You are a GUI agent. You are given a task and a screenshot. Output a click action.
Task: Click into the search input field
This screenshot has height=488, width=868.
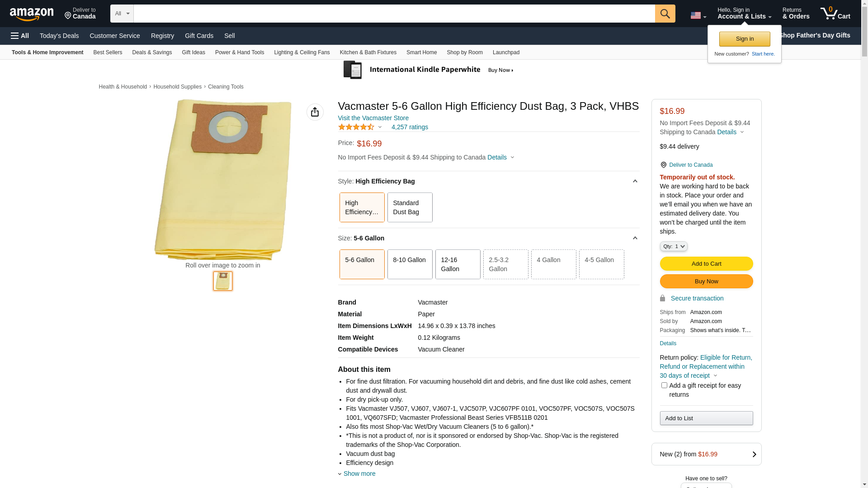point(394,14)
